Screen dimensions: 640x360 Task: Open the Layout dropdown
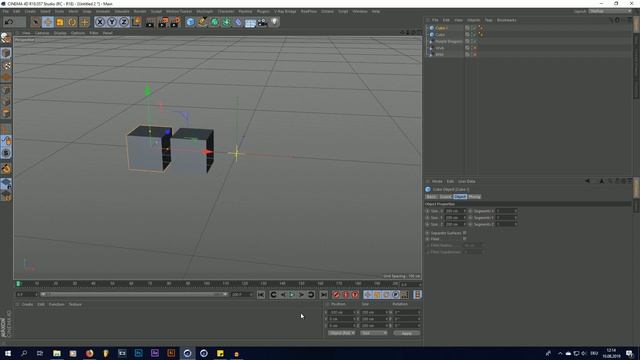[610, 11]
